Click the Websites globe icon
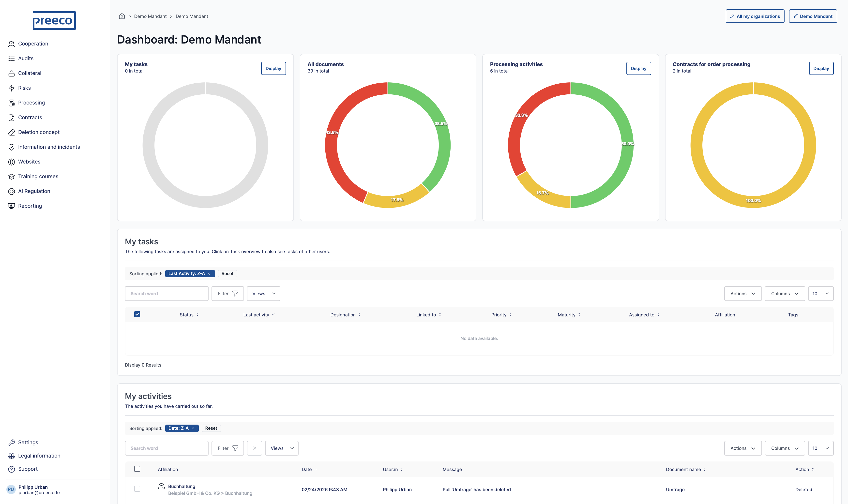 [x=12, y=162]
